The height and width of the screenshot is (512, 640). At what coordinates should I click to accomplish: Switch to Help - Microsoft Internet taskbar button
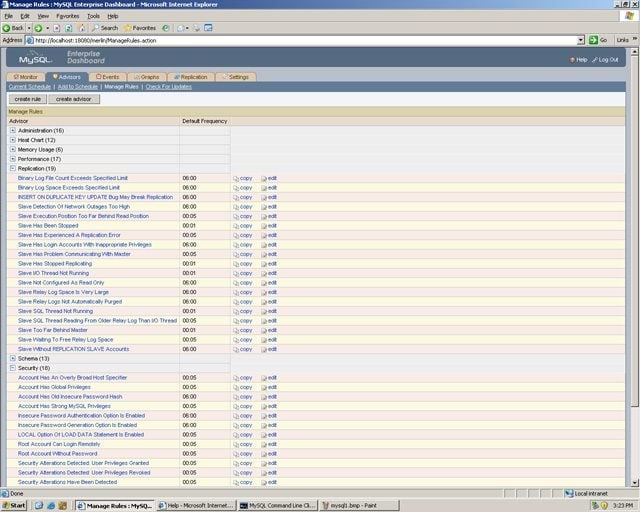(196, 505)
